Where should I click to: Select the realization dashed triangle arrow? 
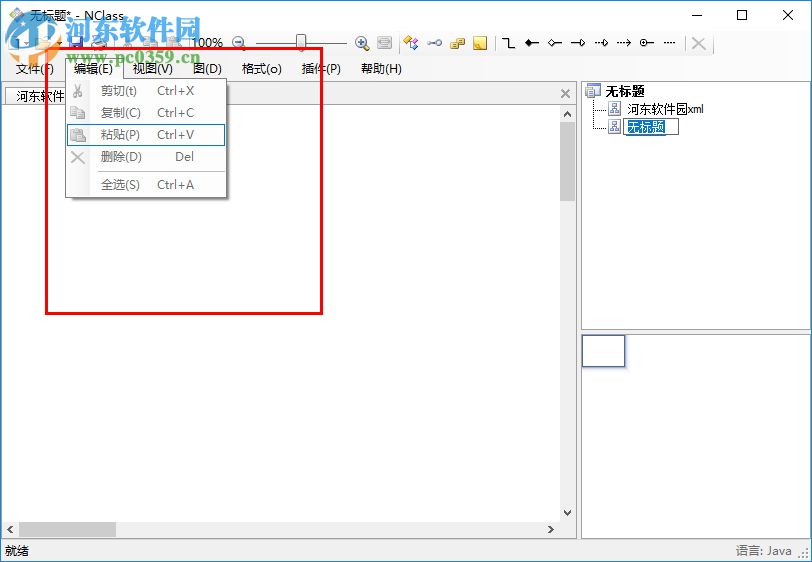point(601,42)
